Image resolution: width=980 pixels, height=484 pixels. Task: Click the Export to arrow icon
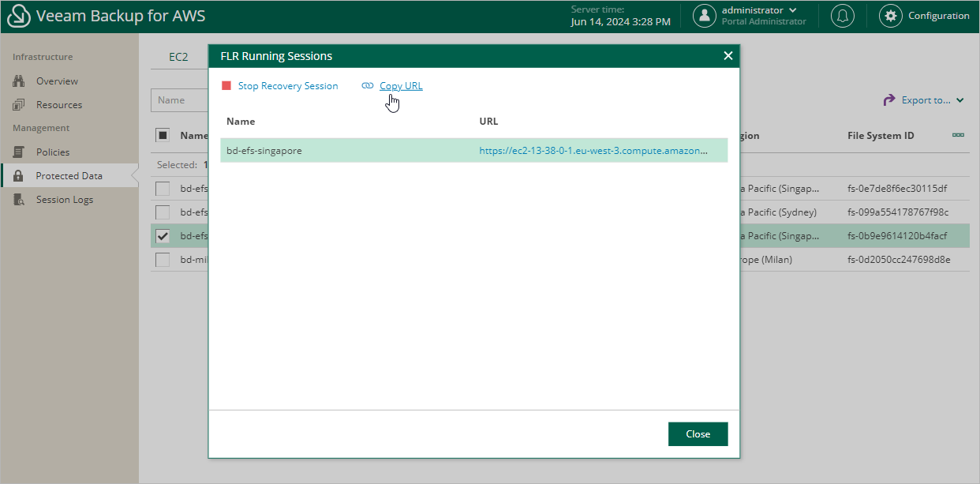(888, 100)
